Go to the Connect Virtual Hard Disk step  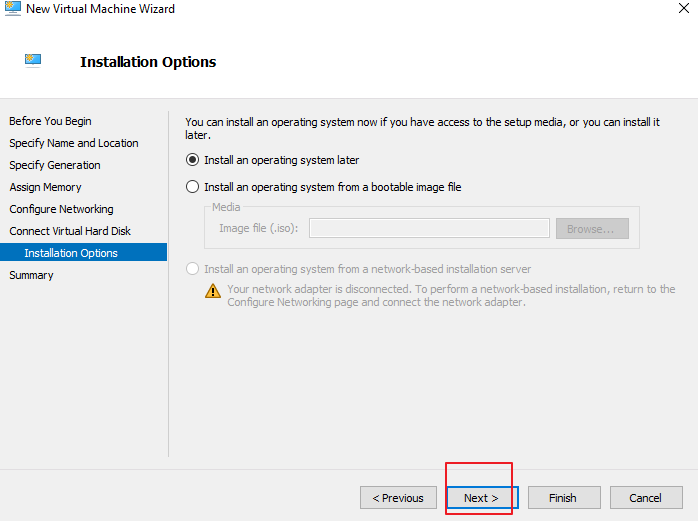click(x=70, y=231)
